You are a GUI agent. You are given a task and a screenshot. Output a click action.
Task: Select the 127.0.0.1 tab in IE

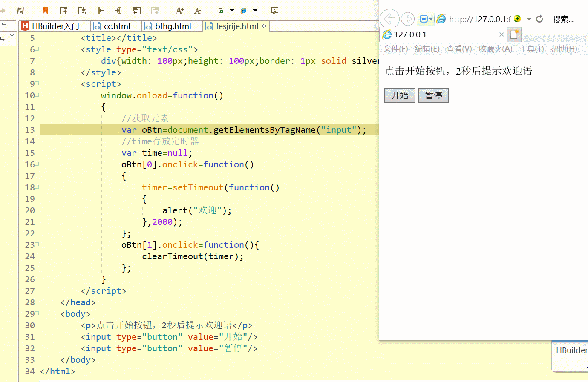point(443,34)
